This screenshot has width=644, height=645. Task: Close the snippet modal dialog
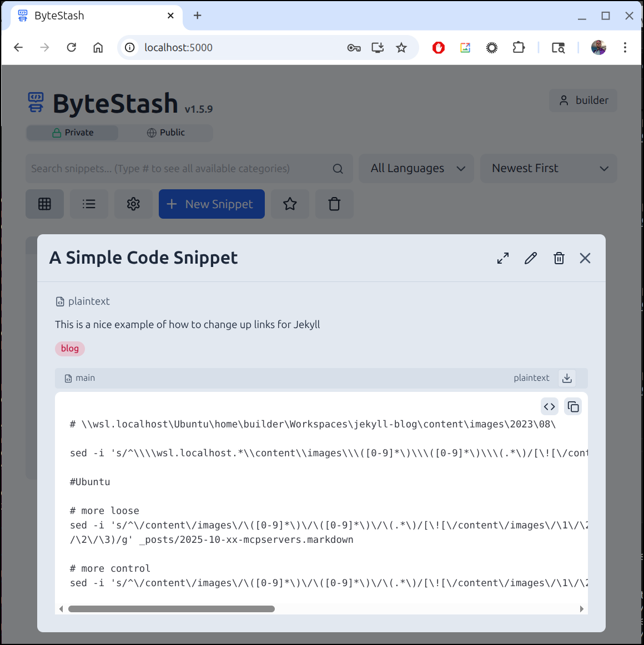(x=585, y=258)
